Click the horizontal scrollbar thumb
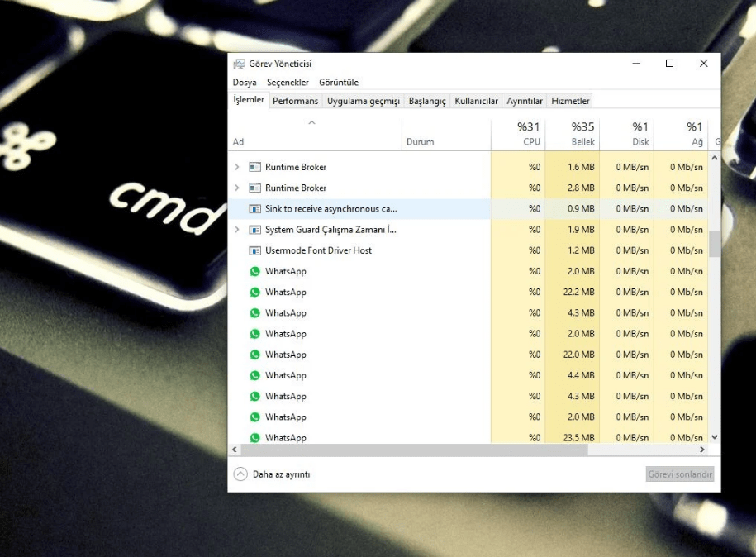The height and width of the screenshot is (557, 756). [x=415, y=450]
